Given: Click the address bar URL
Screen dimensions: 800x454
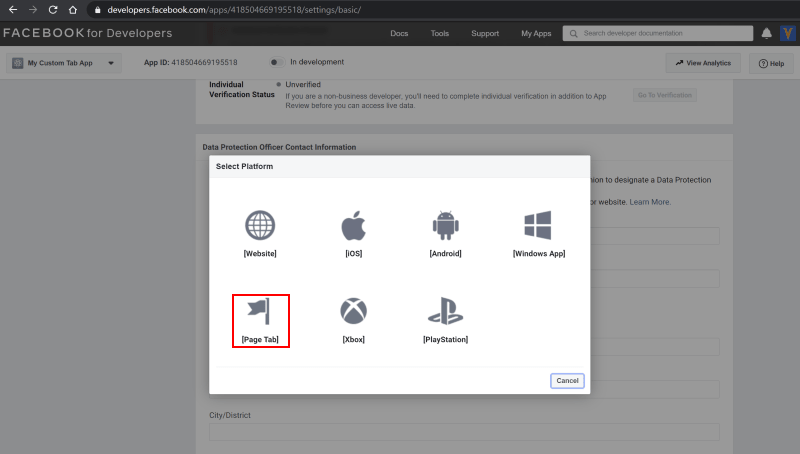Looking at the screenshot, I should pos(234,10).
